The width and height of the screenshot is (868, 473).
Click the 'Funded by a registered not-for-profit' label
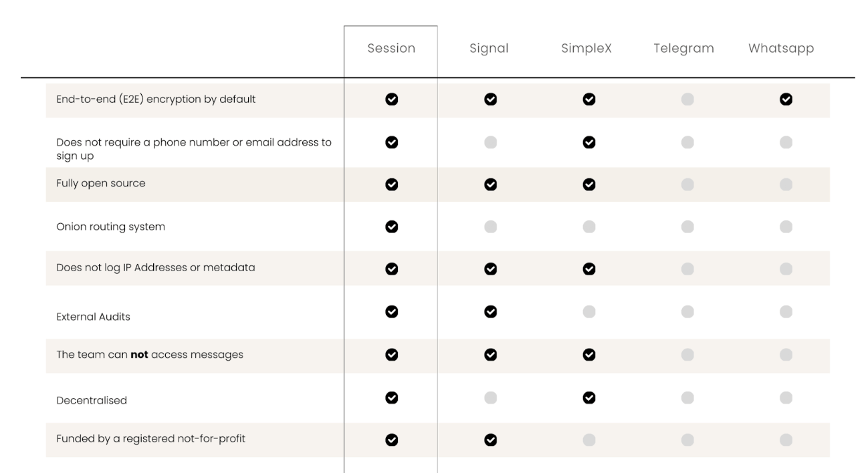point(151,440)
